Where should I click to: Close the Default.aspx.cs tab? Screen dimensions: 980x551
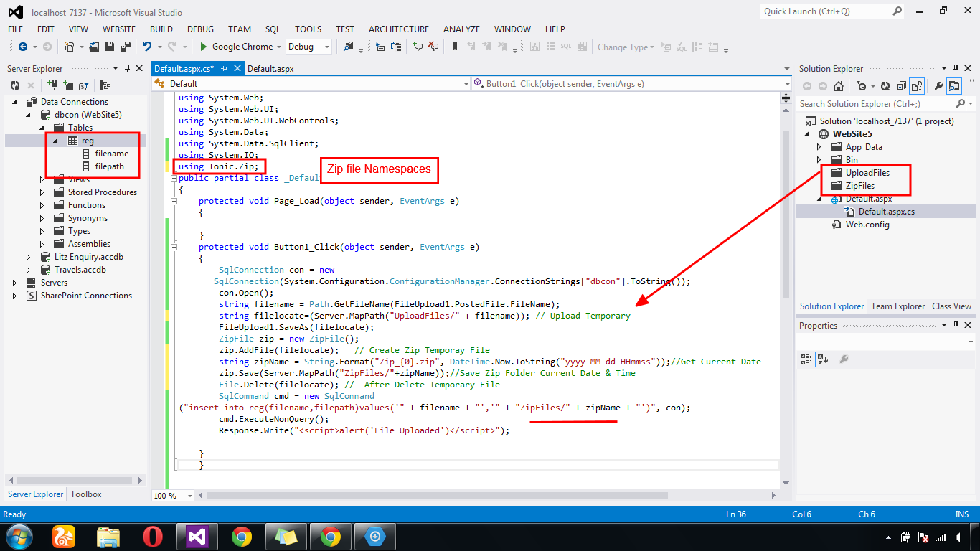pos(237,69)
